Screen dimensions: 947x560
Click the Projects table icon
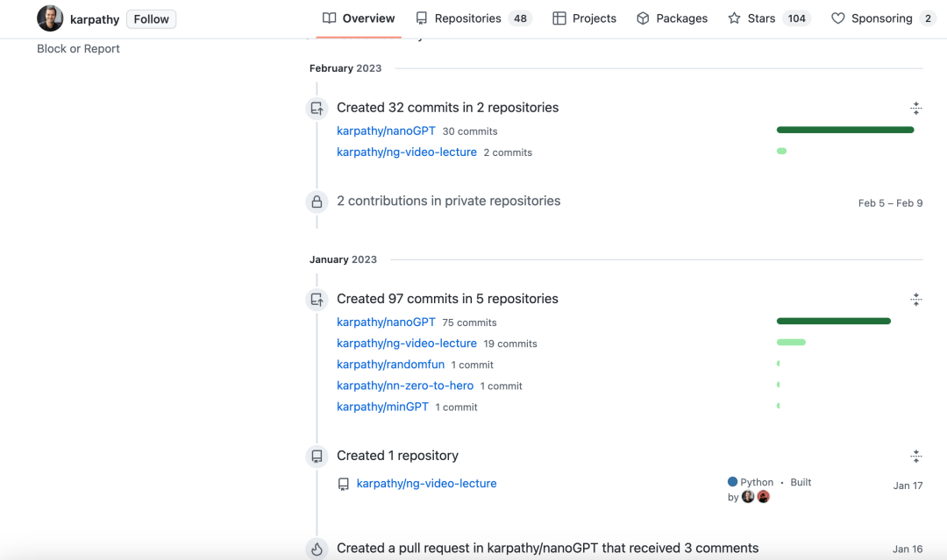pyautogui.click(x=559, y=18)
